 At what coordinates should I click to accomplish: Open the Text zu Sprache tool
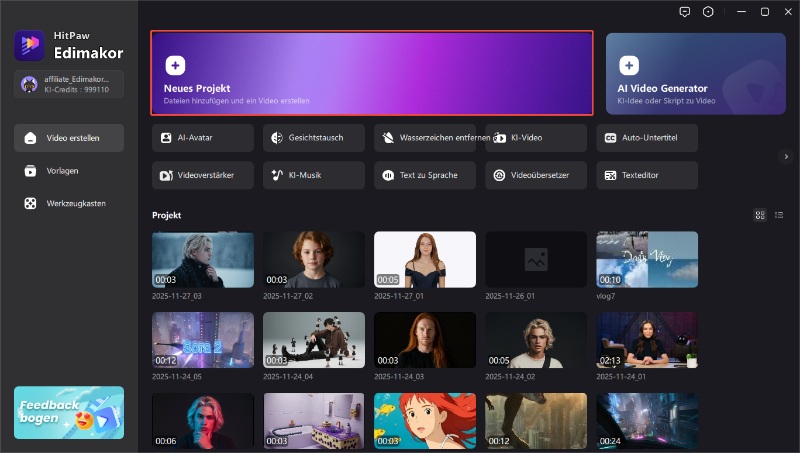425,175
